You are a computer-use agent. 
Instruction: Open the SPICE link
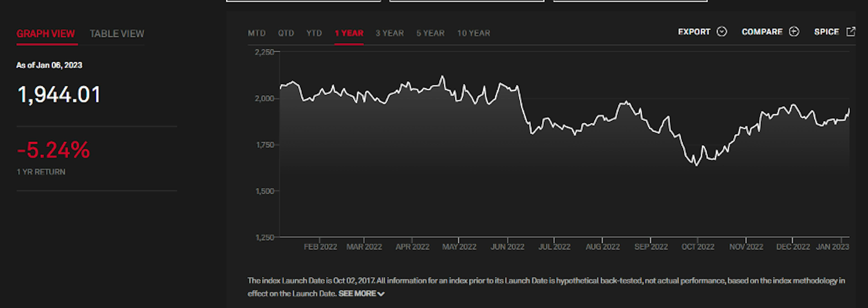[x=826, y=32]
